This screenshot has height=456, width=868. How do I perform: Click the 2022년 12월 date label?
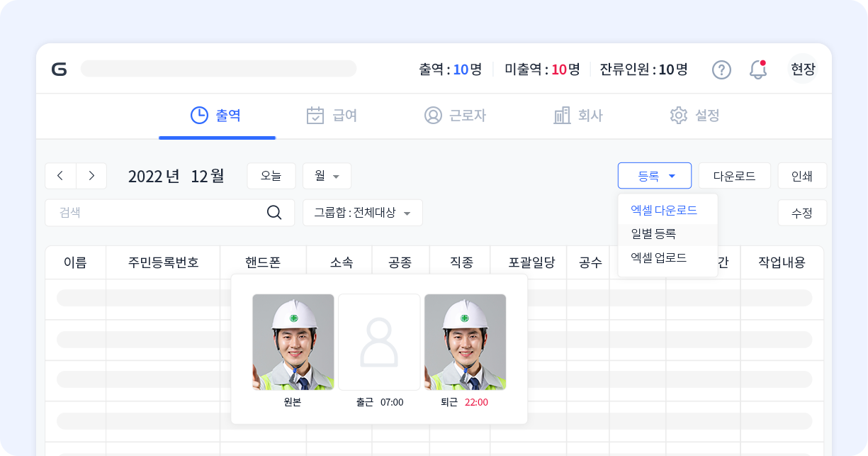(x=176, y=176)
